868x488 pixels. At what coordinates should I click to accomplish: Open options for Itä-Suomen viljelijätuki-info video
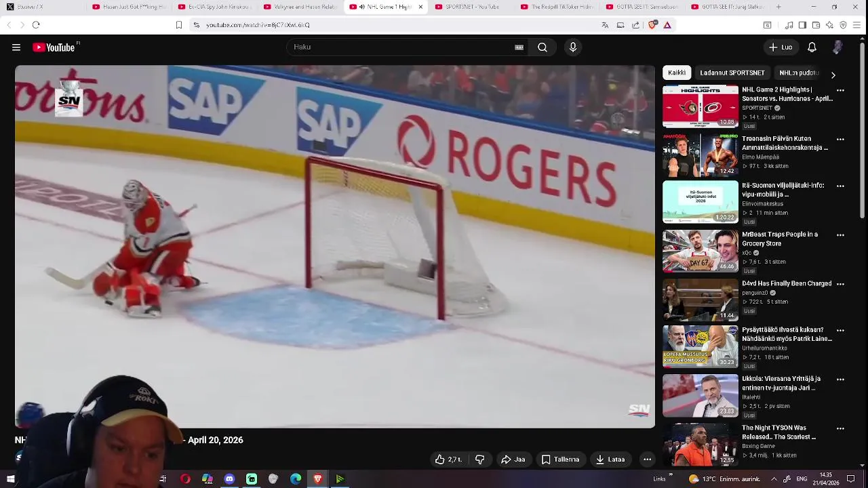click(x=840, y=186)
